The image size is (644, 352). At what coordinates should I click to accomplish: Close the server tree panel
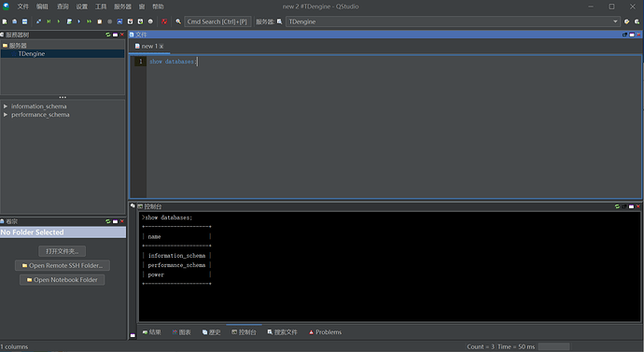121,35
